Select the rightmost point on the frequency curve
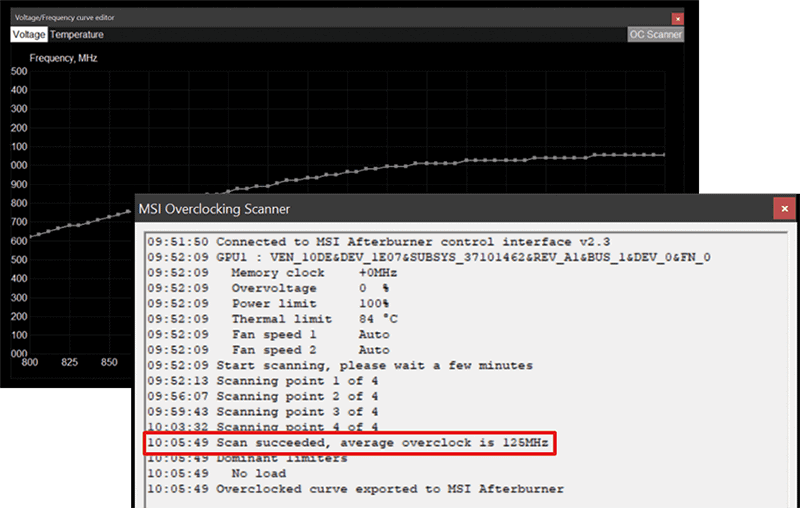The height and width of the screenshot is (508, 800). click(664, 155)
